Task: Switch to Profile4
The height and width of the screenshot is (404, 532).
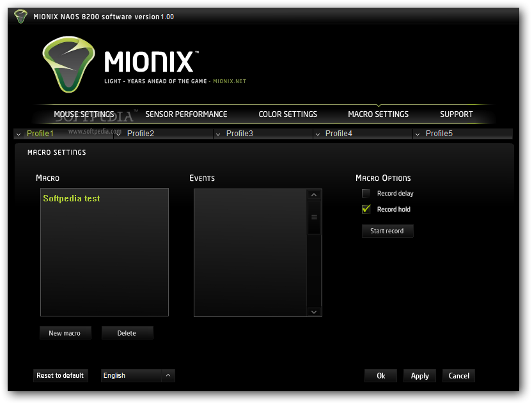Action: [x=339, y=134]
